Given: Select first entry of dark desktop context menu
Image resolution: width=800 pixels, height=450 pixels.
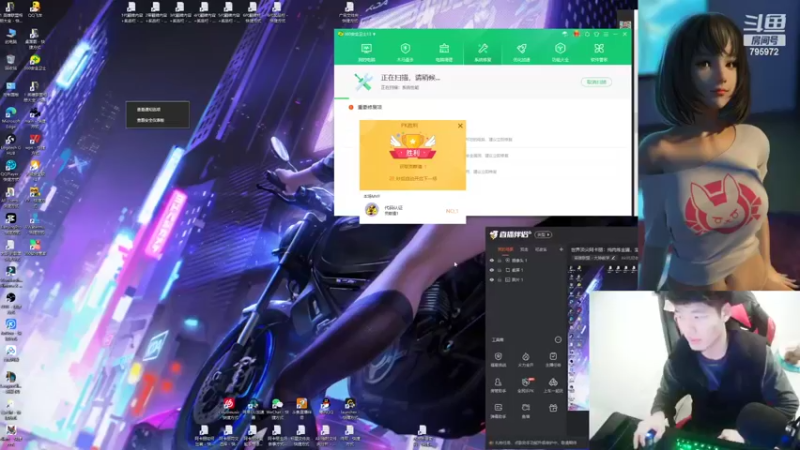Looking at the screenshot, I should coord(158,109).
